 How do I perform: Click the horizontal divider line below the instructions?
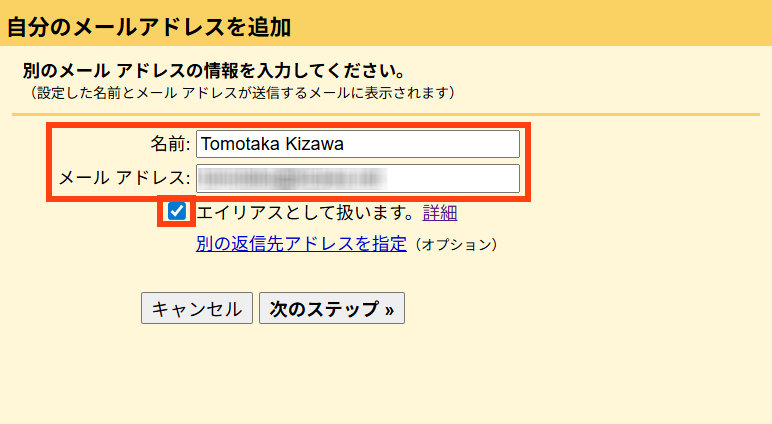[x=386, y=115]
